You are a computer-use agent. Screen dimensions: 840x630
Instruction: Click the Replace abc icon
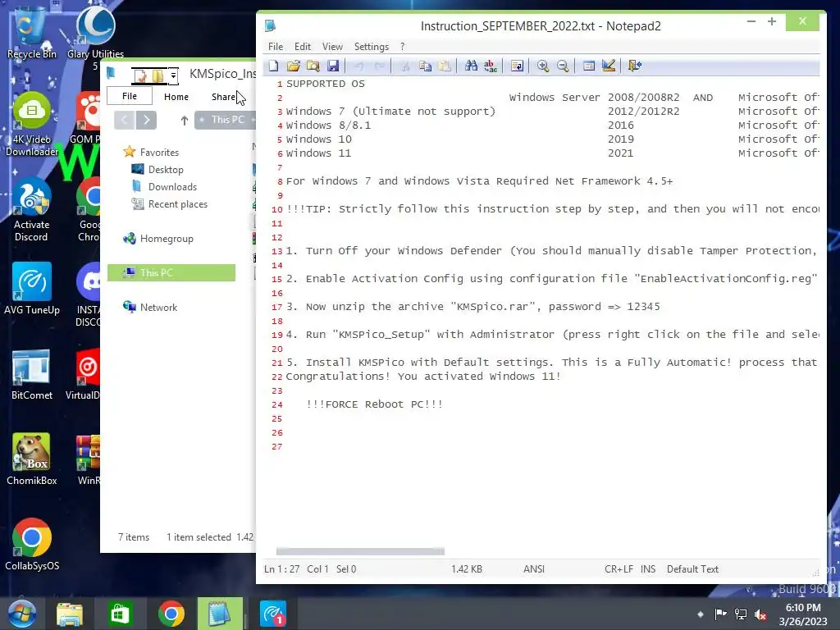click(491, 66)
